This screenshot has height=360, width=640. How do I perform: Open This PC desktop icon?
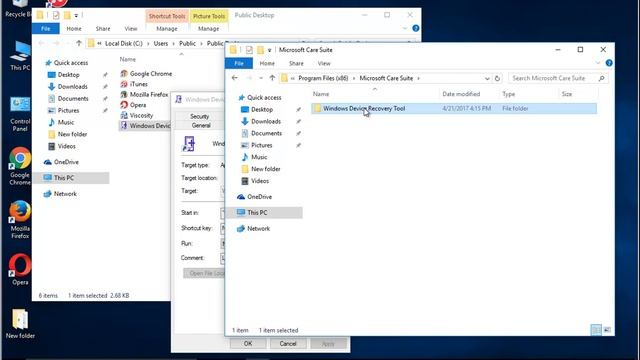point(20,56)
